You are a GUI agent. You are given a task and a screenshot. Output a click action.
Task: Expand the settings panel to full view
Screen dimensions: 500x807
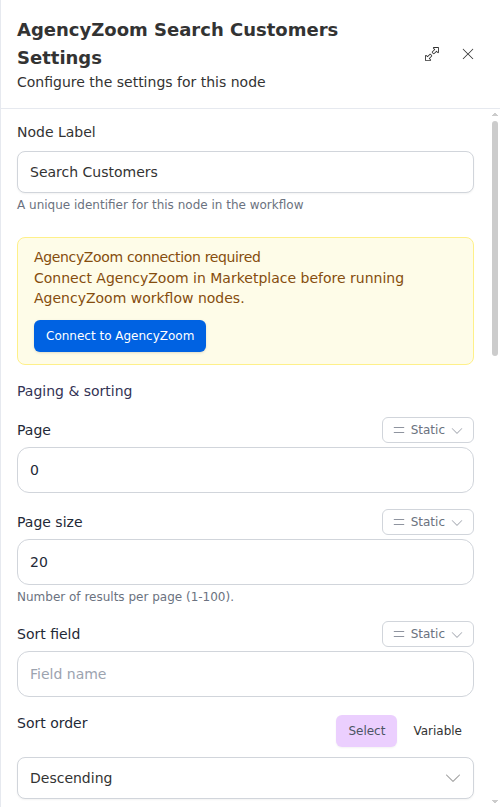coord(432,54)
